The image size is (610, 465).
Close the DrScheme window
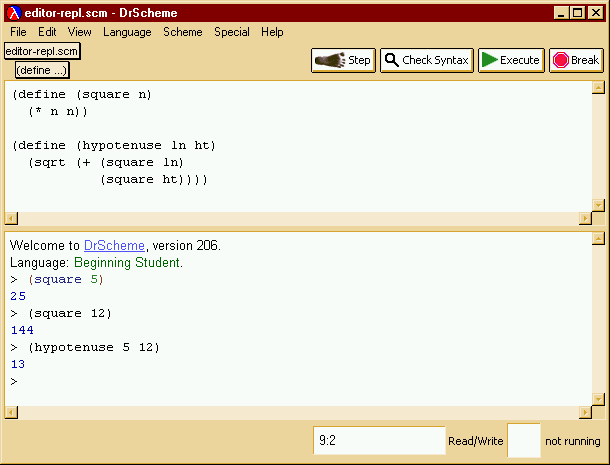pyautogui.click(x=596, y=13)
